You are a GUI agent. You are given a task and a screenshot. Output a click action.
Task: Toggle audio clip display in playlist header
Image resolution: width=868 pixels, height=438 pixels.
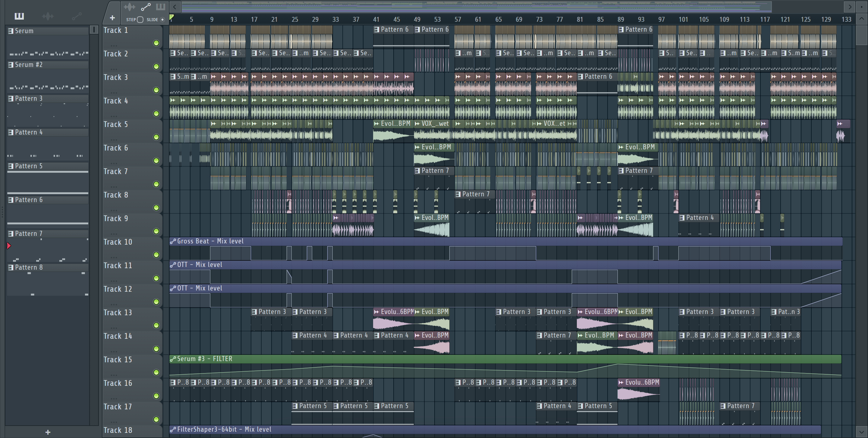pyautogui.click(x=129, y=7)
